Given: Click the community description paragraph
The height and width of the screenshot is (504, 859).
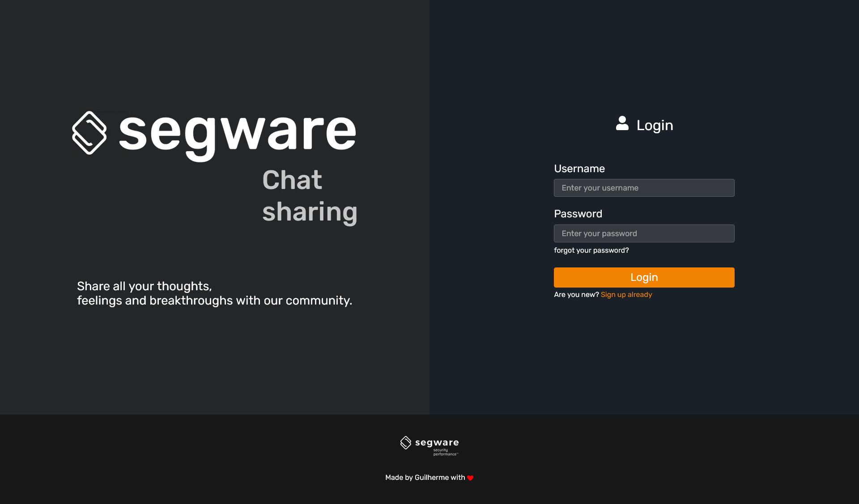Looking at the screenshot, I should click(x=214, y=293).
